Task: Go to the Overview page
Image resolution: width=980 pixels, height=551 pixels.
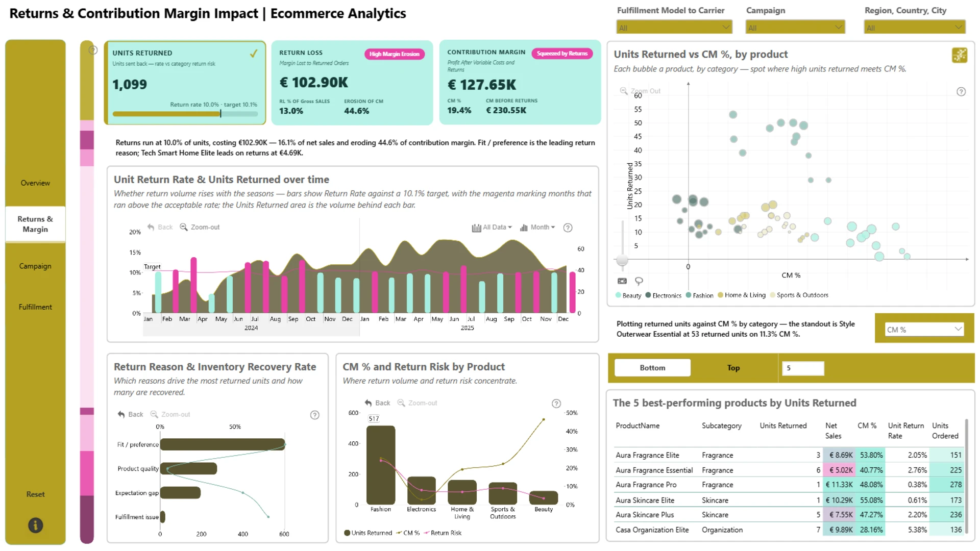Action: [x=35, y=183]
